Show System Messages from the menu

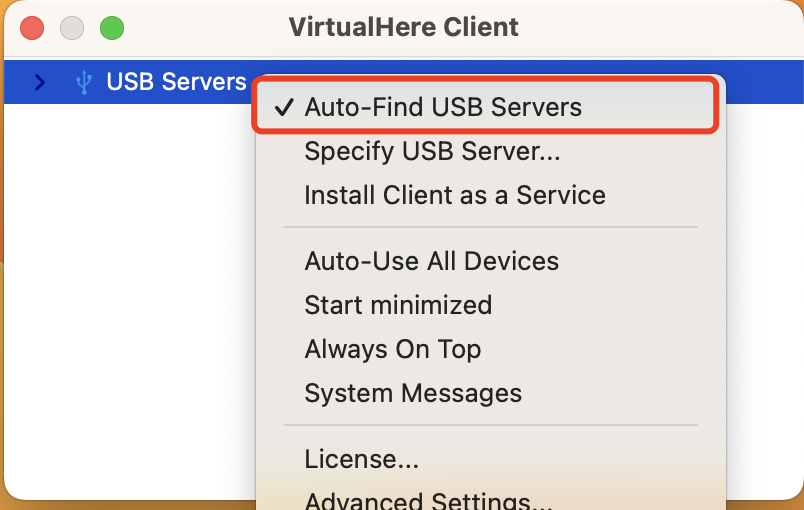tap(413, 393)
